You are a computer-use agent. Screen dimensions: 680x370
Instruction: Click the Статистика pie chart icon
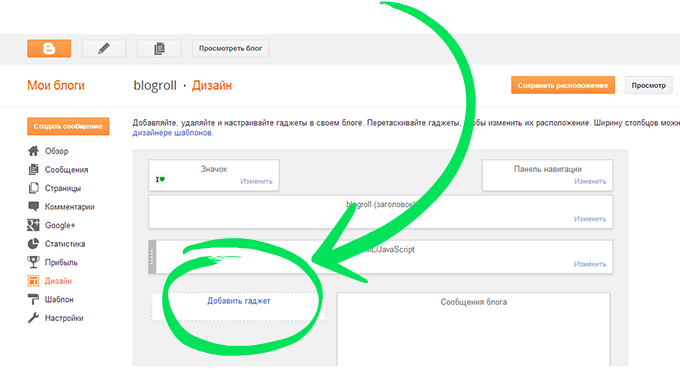(x=33, y=244)
